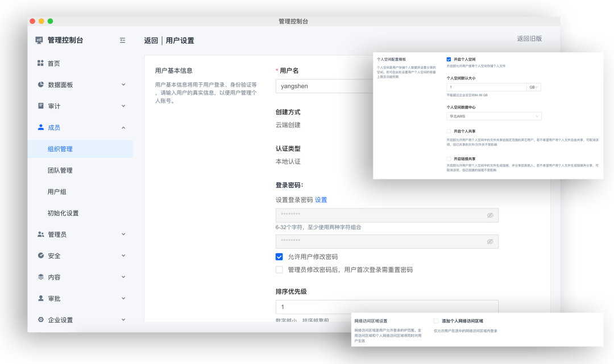Click the 安全 shield icon
This screenshot has width=614, height=364.
pos(41,256)
